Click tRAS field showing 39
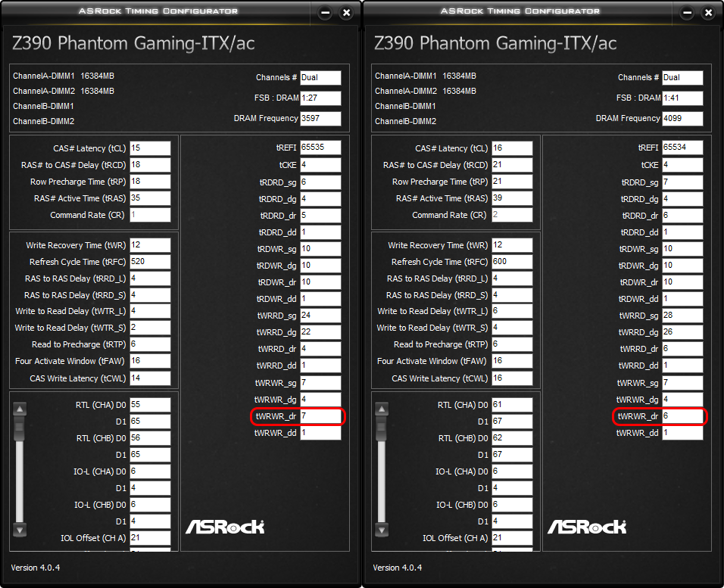 (512, 198)
